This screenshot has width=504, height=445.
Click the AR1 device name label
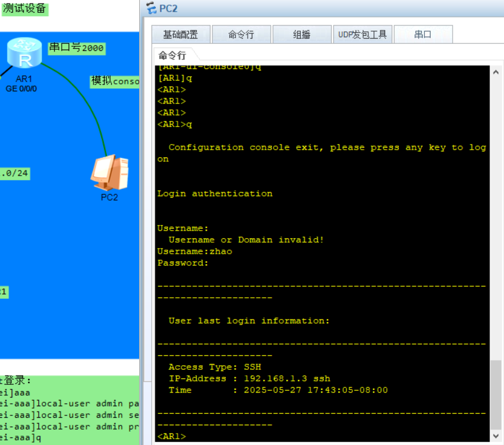23,79
